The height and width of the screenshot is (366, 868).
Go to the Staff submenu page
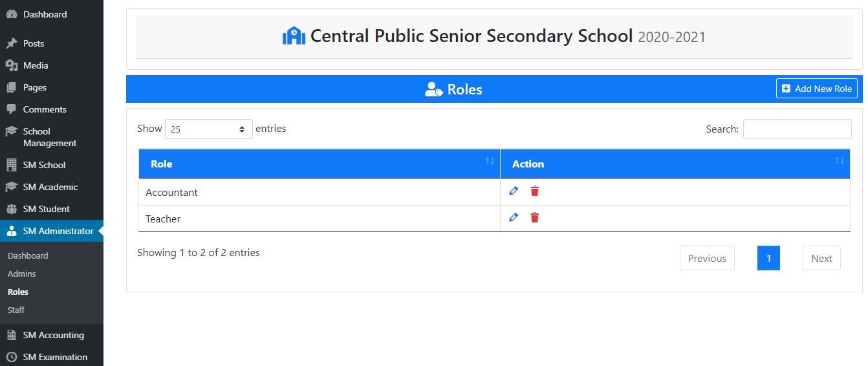pos(16,310)
